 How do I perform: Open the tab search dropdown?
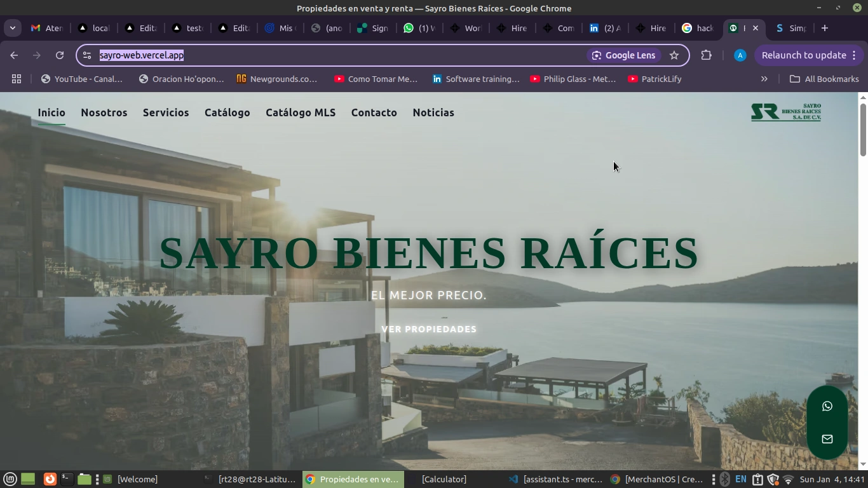point(12,28)
